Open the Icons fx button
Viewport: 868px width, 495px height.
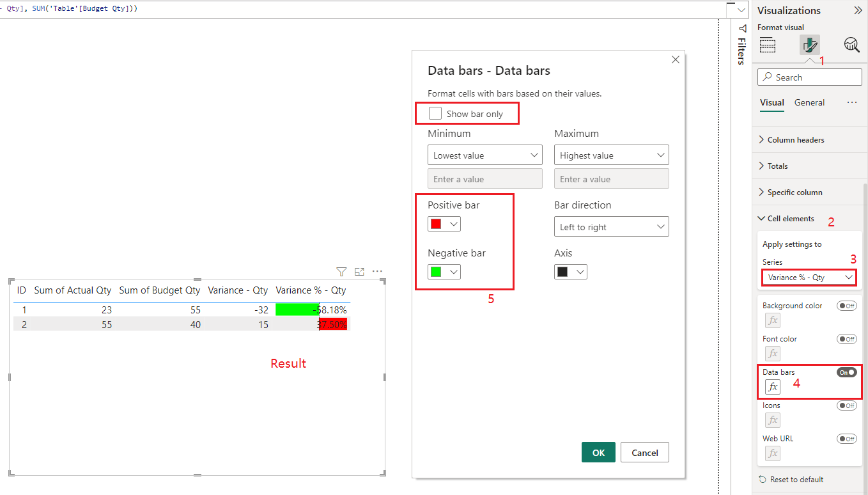point(773,420)
